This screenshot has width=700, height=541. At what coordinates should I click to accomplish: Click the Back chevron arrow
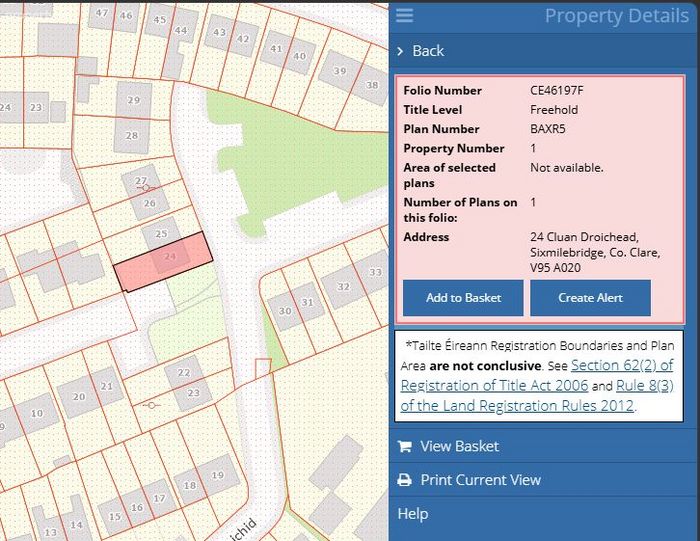point(400,51)
